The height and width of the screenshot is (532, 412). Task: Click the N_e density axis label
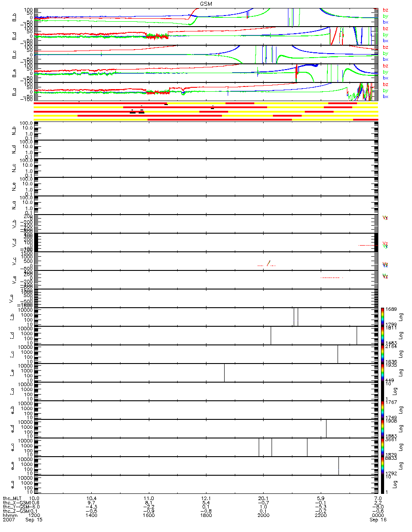(14, 187)
